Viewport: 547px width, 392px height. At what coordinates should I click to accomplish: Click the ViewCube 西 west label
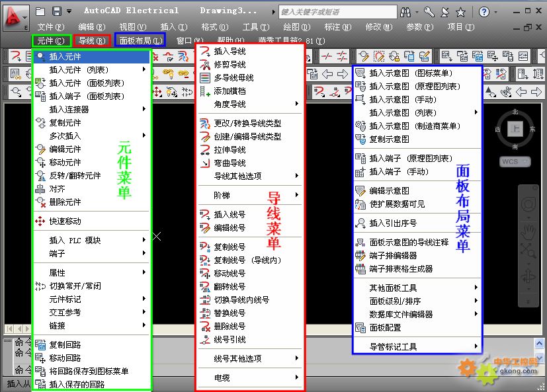click(498, 130)
